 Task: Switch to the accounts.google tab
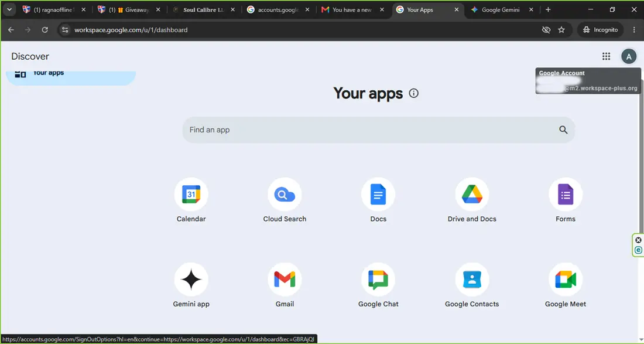(x=279, y=9)
